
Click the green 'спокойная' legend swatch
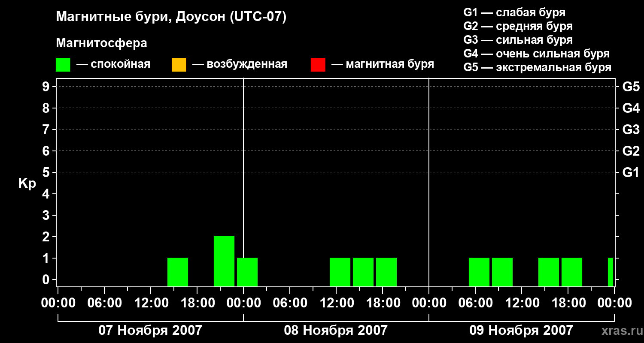[x=63, y=65]
